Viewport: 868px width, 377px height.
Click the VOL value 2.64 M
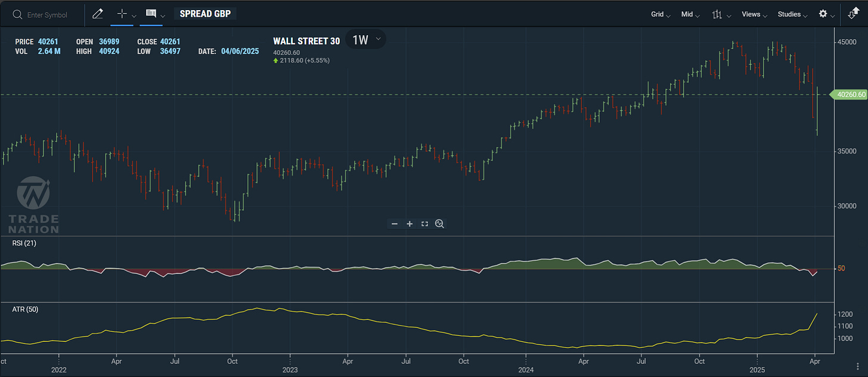49,51
